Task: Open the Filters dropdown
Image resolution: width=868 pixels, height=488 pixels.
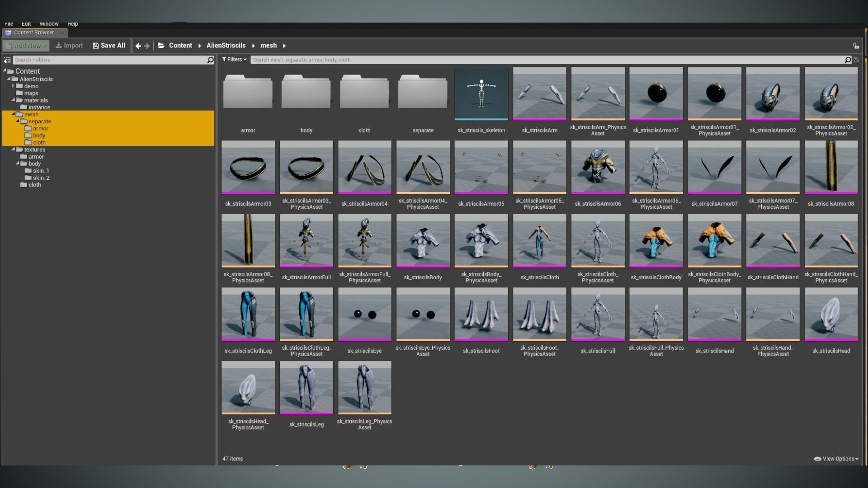Action: click(x=234, y=60)
